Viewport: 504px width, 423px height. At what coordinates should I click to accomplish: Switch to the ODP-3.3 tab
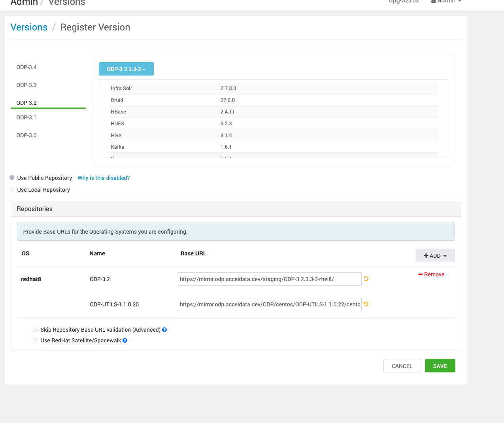[x=26, y=85]
